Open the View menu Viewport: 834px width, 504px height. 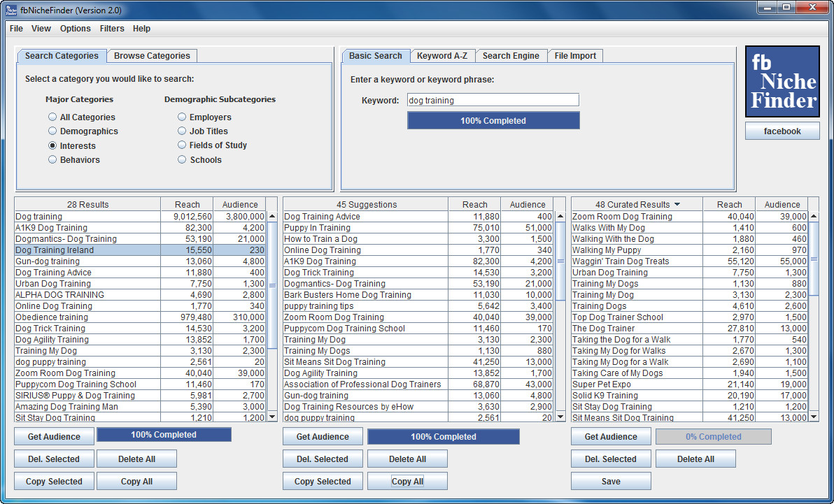[41, 29]
